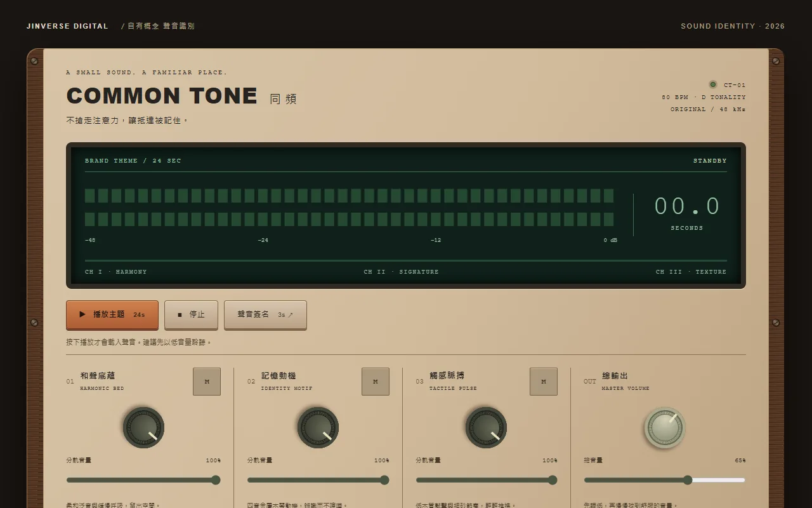Mute the 記憶動機 Identity Motif channel

tap(376, 382)
